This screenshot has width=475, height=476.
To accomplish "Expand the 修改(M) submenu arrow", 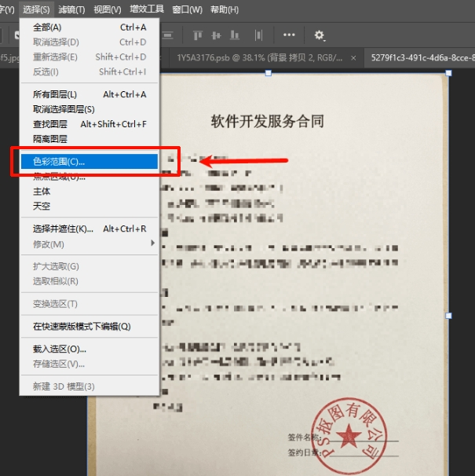I will 153,243.
